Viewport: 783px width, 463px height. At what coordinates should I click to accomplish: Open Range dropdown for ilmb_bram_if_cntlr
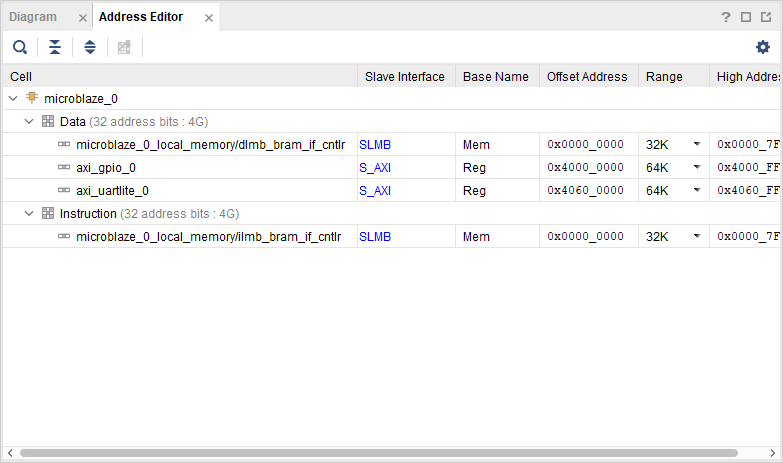pos(697,236)
